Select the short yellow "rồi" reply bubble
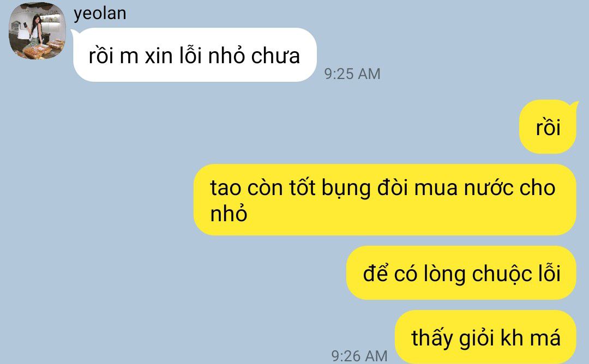 [548, 127]
